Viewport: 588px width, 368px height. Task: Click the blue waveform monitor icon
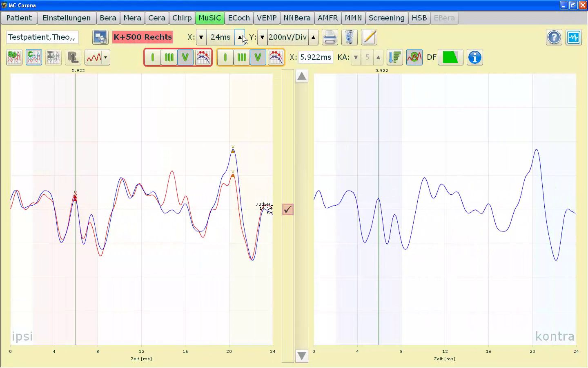[x=574, y=37]
